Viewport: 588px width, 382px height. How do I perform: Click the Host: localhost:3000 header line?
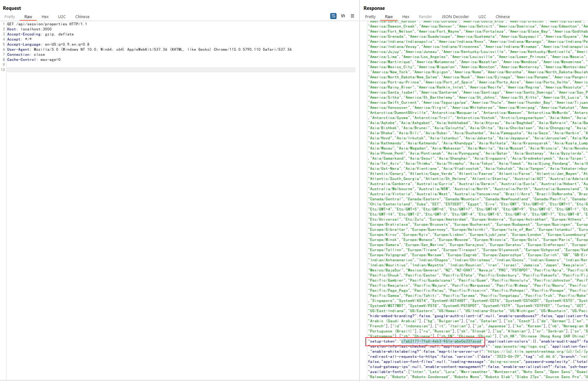pyautogui.click(x=29, y=29)
